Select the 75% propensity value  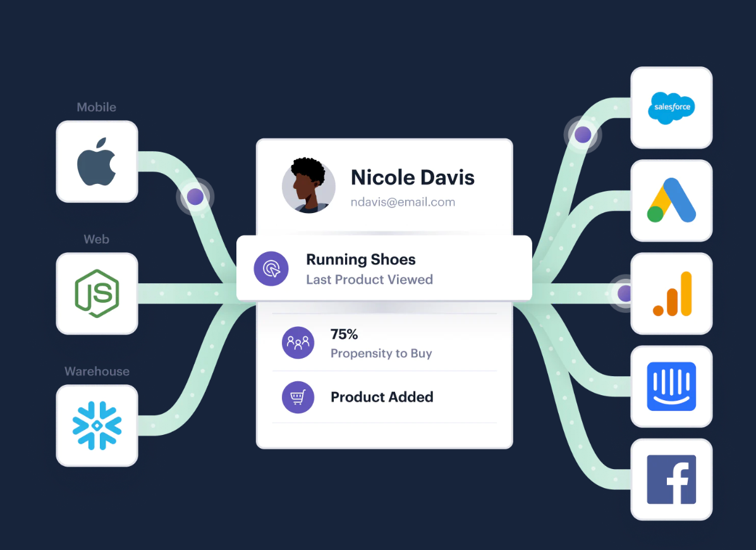point(344,334)
